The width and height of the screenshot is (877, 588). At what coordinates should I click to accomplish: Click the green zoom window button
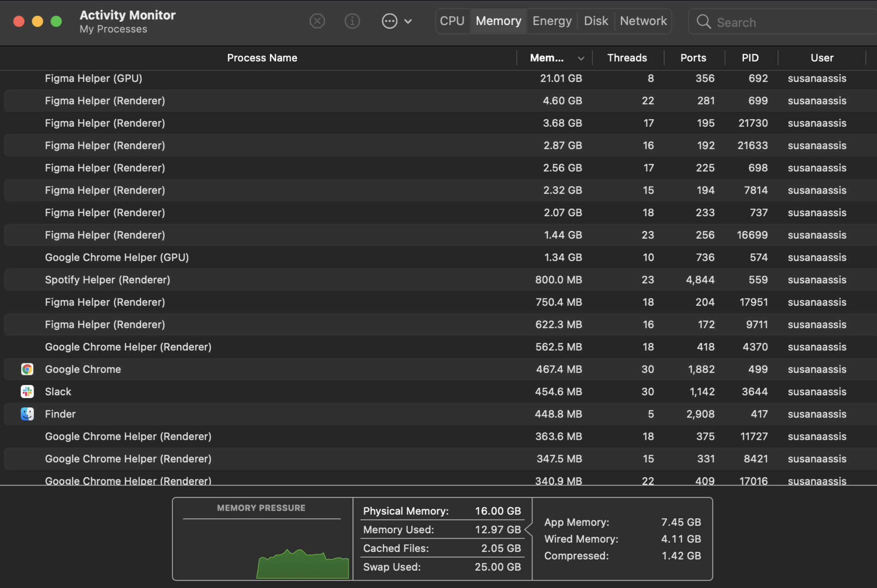tap(56, 21)
